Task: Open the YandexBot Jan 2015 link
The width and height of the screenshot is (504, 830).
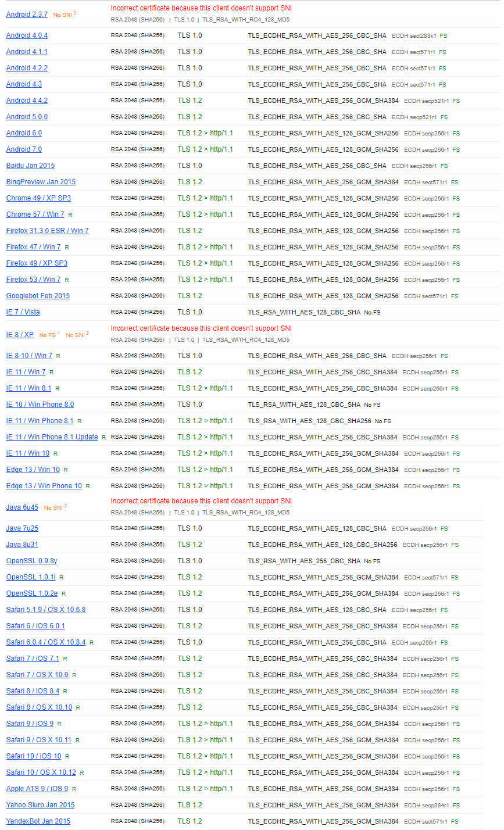Action: (x=38, y=821)
